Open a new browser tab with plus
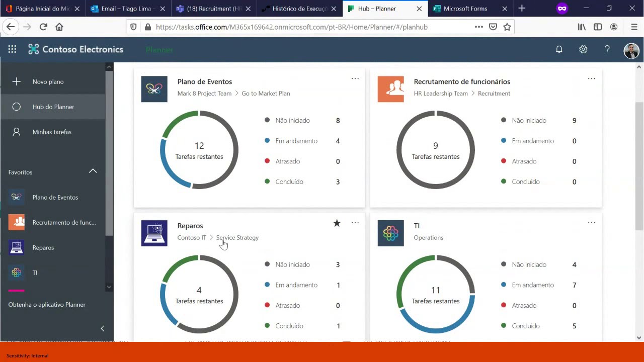 (522, 9)
